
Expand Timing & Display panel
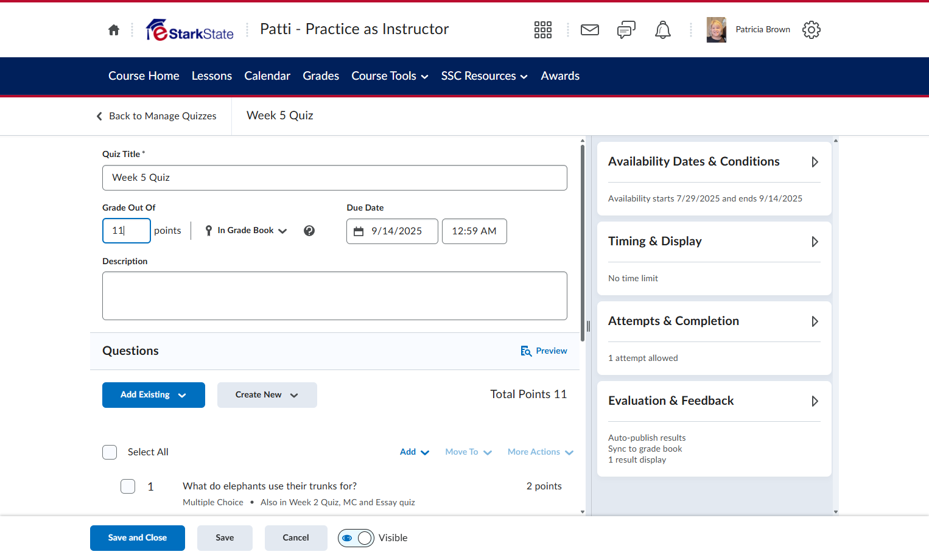click(715, 242)
